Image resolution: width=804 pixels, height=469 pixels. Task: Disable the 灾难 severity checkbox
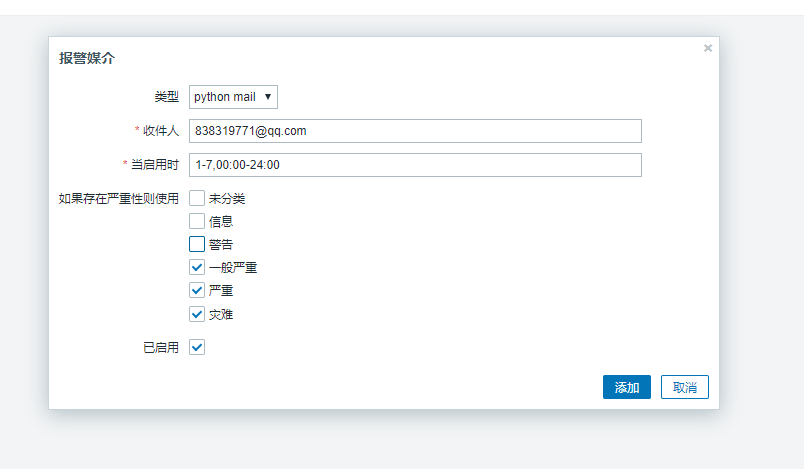(197, 314)
